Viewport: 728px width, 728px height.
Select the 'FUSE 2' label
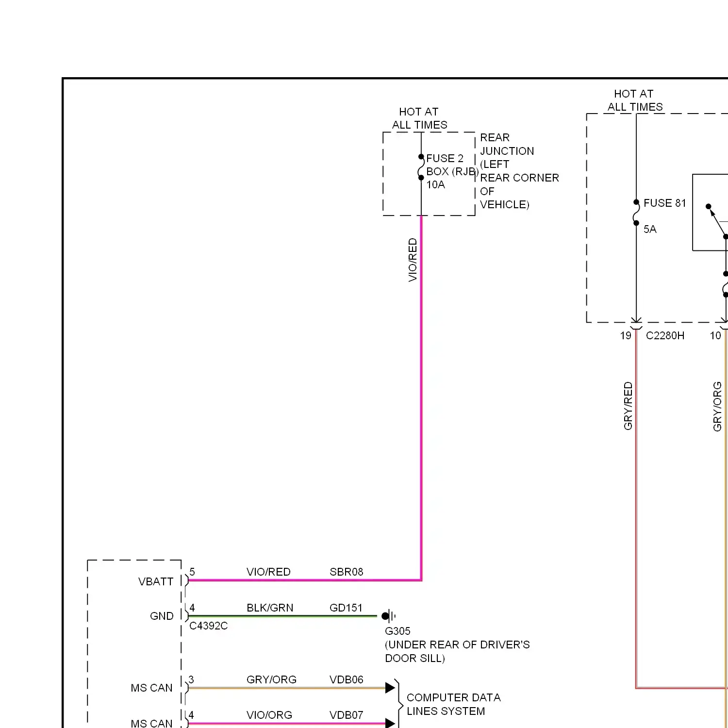(445, 158)
